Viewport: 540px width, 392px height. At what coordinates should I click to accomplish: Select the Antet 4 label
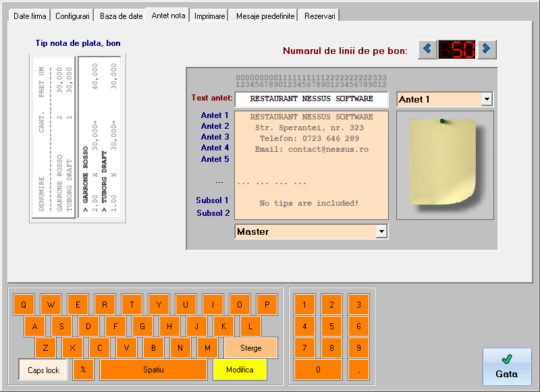(215, 148)
